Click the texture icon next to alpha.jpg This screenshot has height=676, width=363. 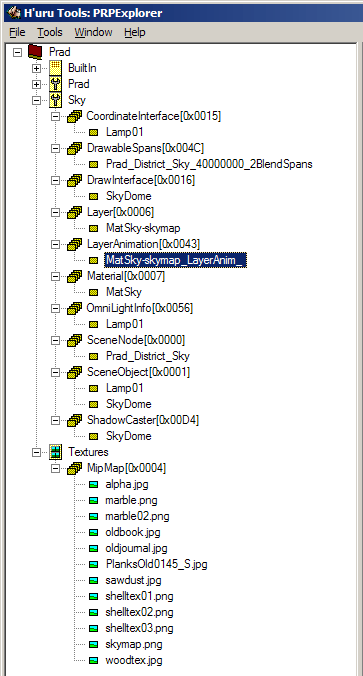point(94,485)
